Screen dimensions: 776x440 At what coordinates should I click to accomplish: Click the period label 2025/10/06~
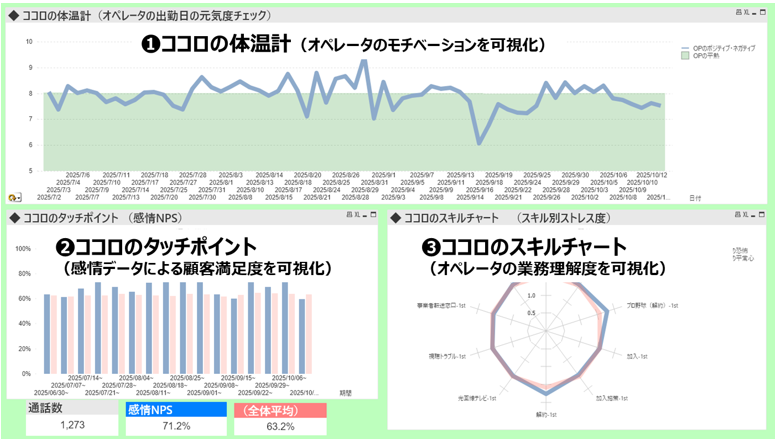point(289,378)
